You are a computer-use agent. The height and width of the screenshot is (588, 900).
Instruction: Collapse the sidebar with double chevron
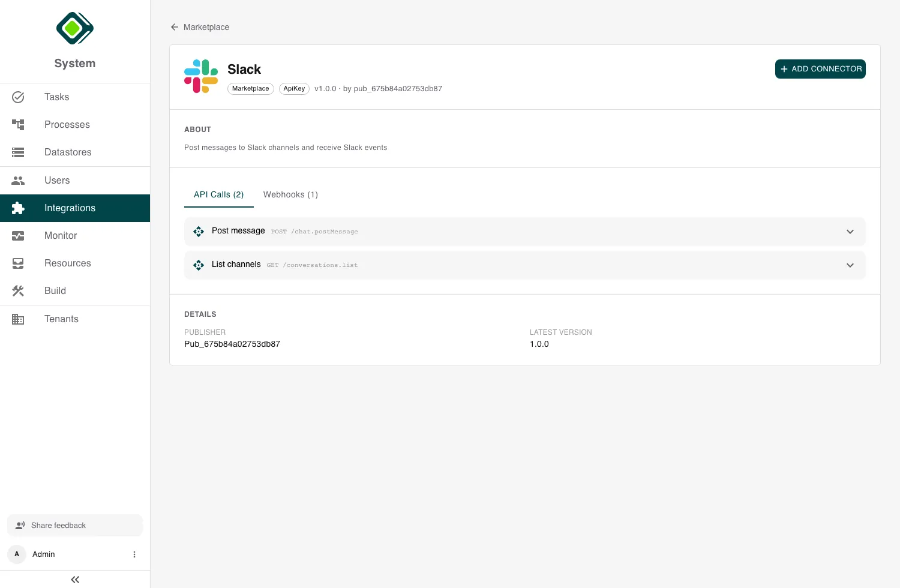click(75, 580)
